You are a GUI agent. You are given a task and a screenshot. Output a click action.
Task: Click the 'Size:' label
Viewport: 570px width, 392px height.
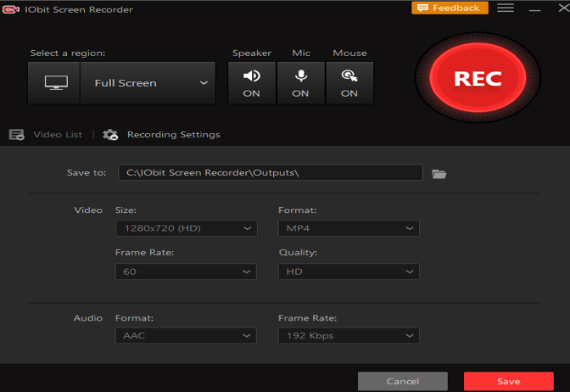pos(126,210)
